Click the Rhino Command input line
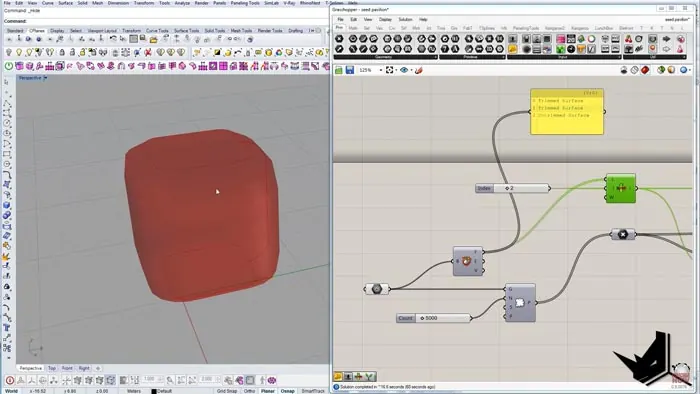 165,21
